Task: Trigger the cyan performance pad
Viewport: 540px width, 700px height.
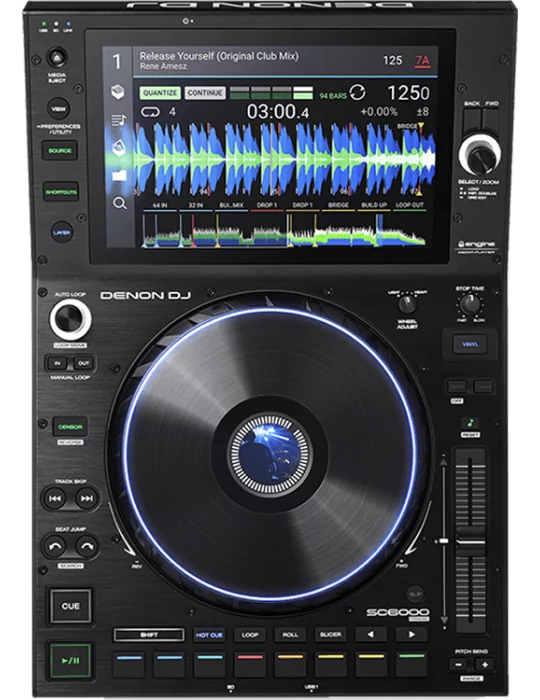Action: 209,665
